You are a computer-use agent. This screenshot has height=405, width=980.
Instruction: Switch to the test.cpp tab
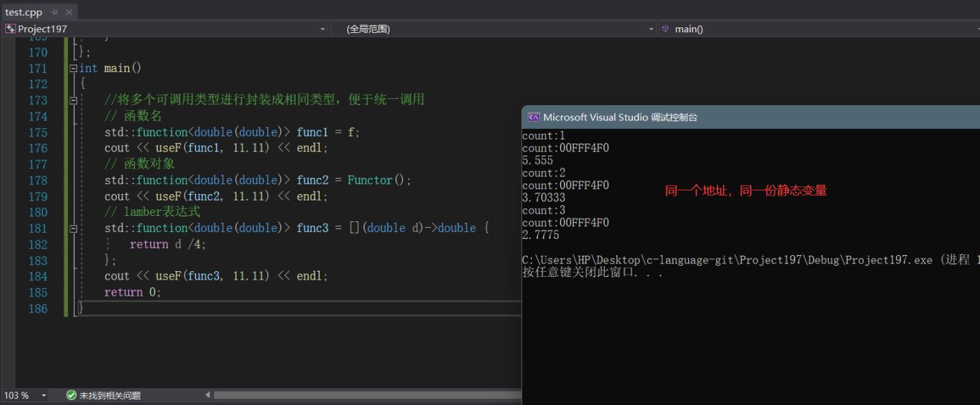tap(24, 13)
